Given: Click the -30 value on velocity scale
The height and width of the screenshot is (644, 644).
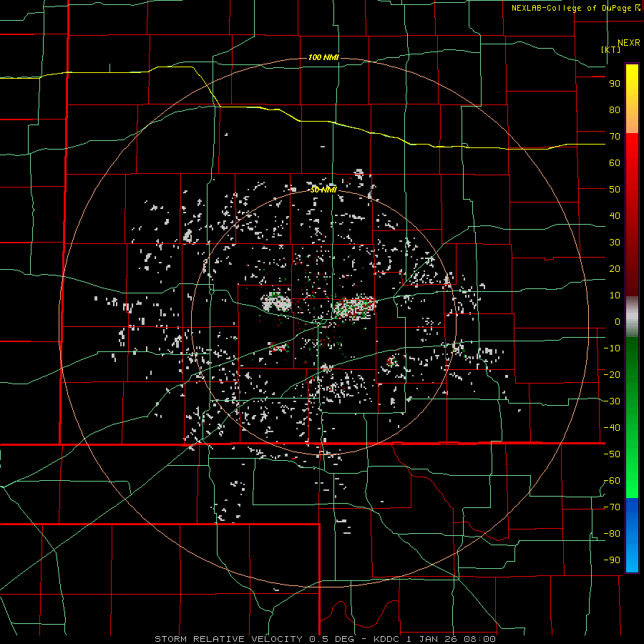Looking at the screenshot, I should [x=612, y=401].
